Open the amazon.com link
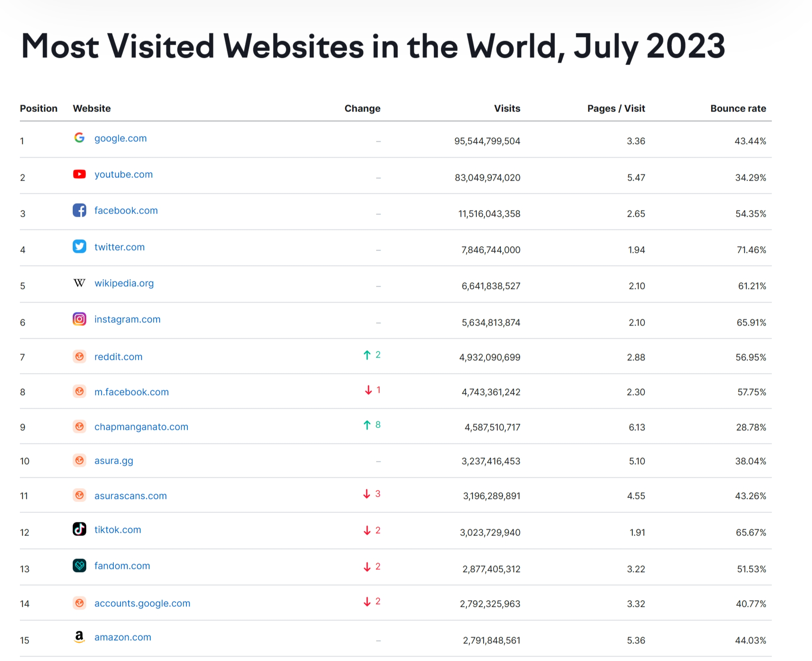812x661 pixels. click(x=123, y=637)
